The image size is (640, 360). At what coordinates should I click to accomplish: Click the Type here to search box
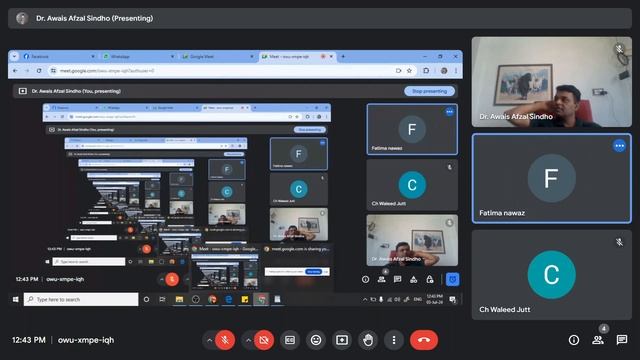(x=81, y=300)
